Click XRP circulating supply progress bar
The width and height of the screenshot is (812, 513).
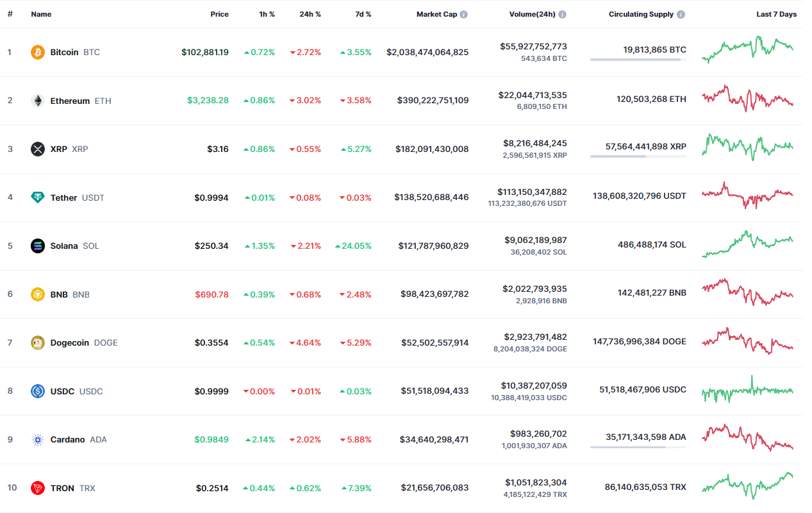point(638,156)
